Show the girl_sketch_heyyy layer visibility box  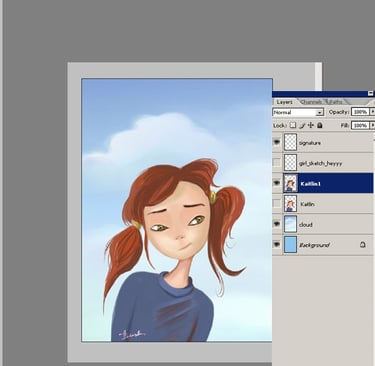[277, 163]
